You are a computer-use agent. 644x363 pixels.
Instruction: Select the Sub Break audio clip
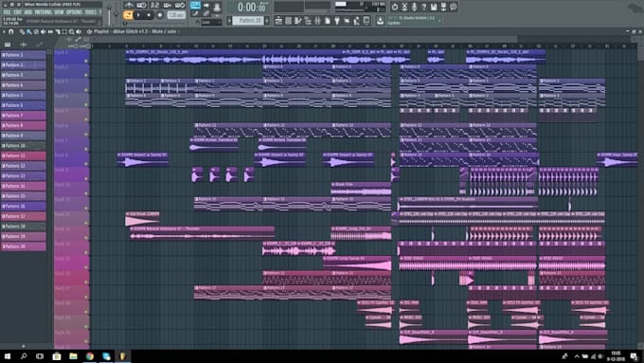pyautogui.click(x=142, y=219)
